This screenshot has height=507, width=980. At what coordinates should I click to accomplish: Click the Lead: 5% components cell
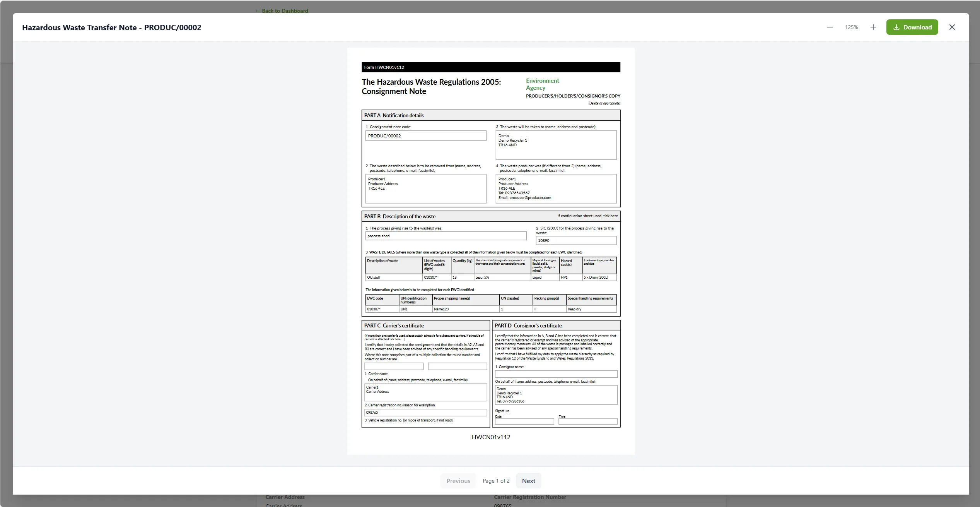coord(502,277)
